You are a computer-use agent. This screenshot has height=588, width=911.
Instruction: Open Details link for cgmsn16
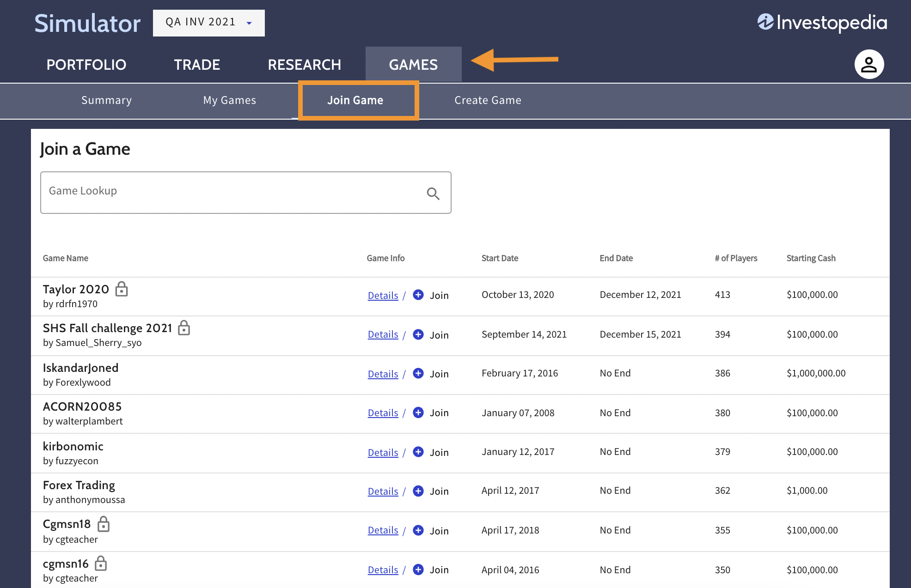pyautogui.click(x=383, y=570)
